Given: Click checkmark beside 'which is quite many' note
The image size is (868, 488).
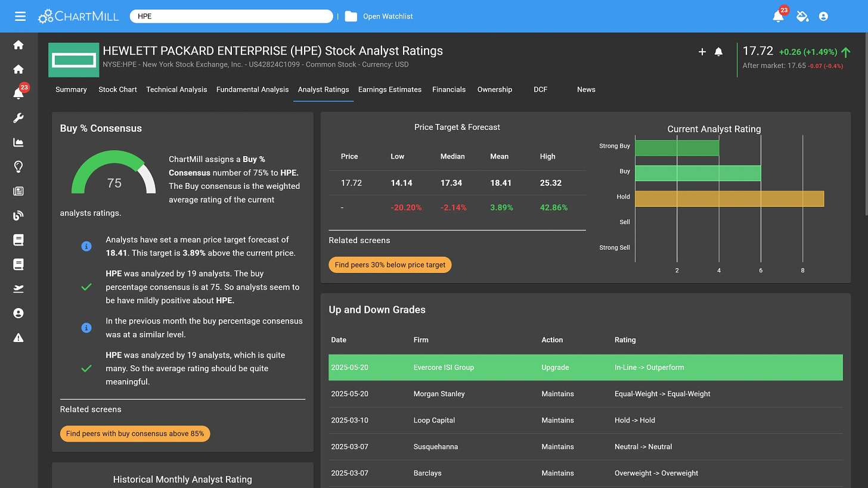Looking at the screenshot, I should 86,368.
